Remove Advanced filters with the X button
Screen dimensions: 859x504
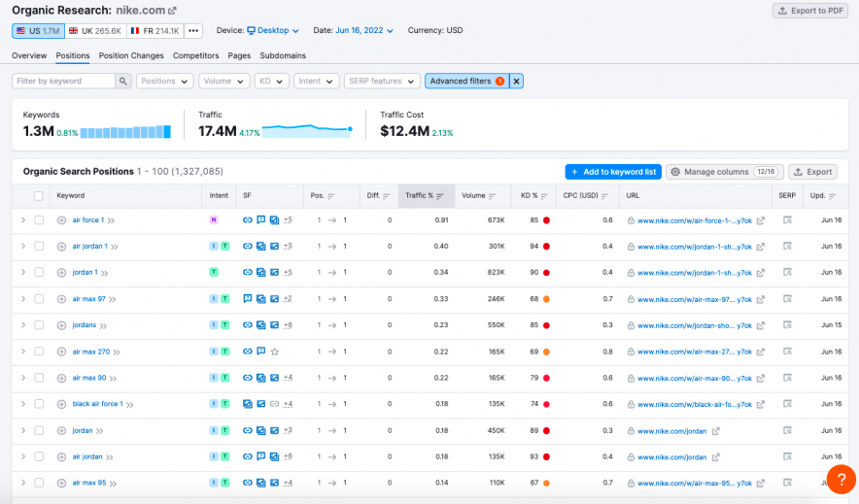[x=516, y=82]
